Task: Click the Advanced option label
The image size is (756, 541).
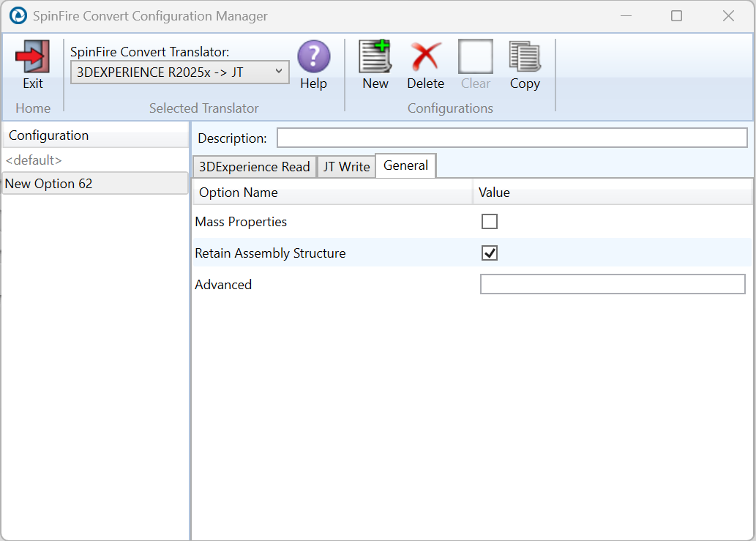Action: (223, 285)
